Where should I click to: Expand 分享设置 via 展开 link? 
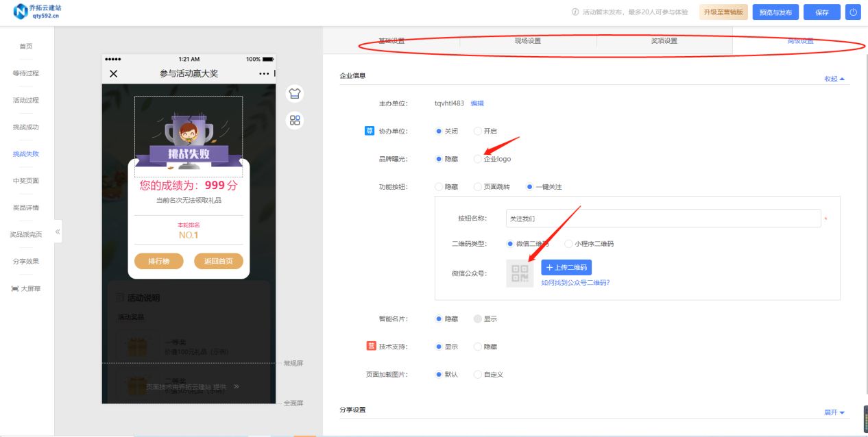click(832, 412)
